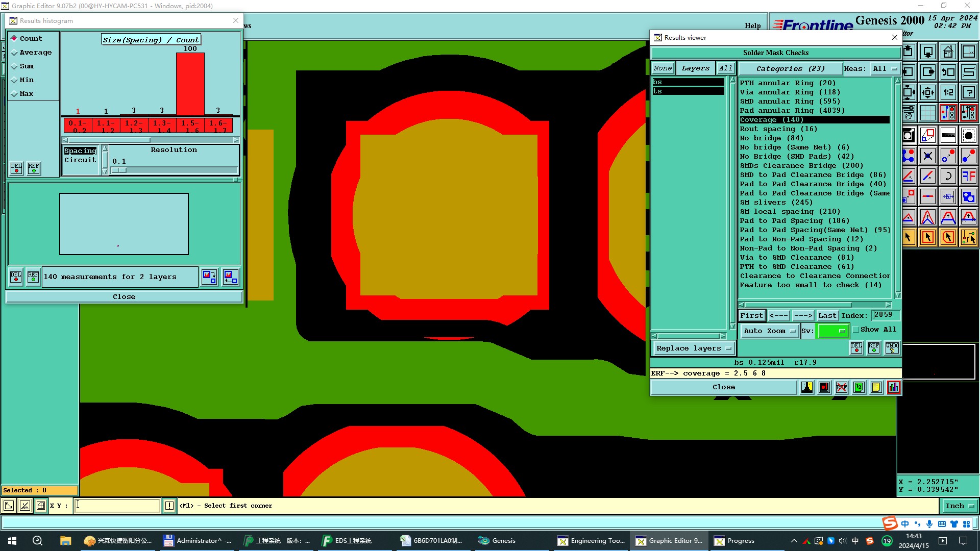Click the mirror feature tool icon

968,176
